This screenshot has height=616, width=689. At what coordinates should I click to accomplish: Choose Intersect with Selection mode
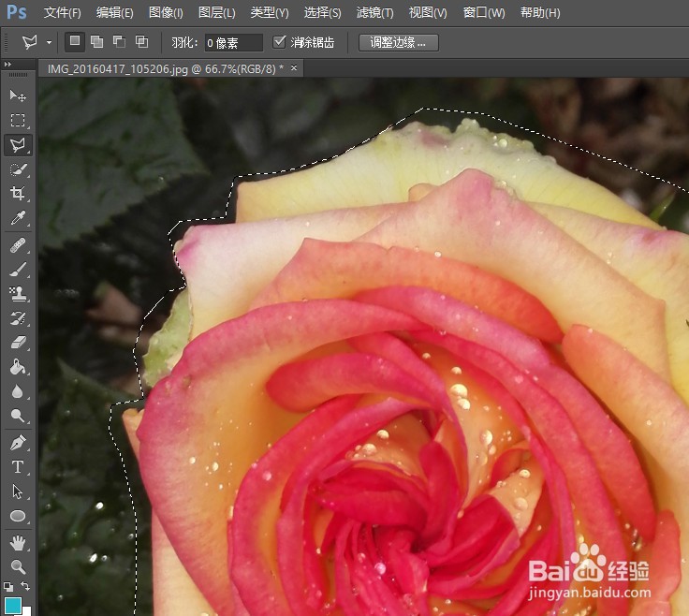click(x=141, y=42)
